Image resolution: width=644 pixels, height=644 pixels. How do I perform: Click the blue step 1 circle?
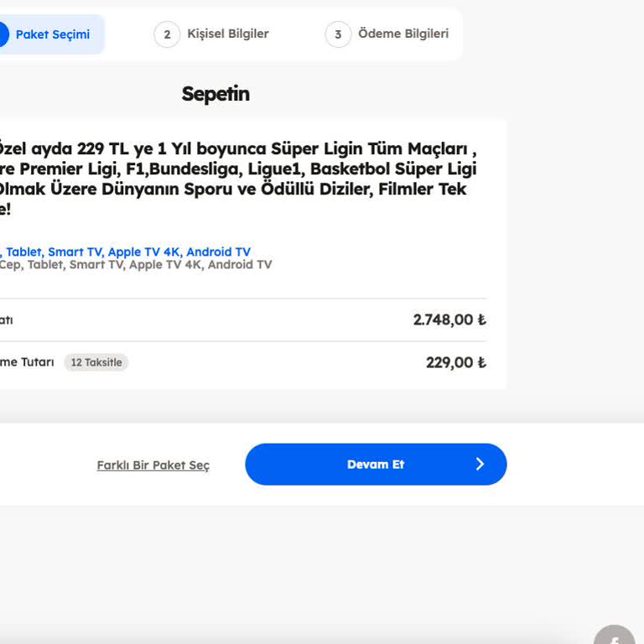2,34
